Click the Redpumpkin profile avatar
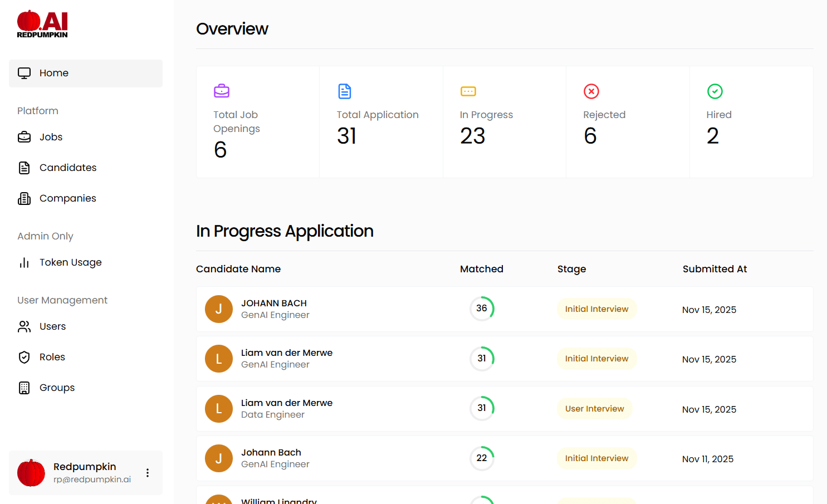The height and width of the screenshot is (504, 827). point(31,473)
